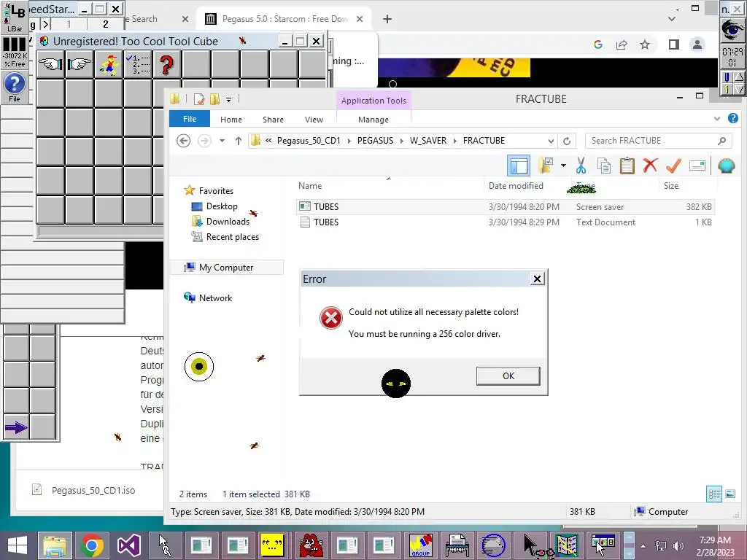Viewport: 747px width, 560px height.
Task: Open the Share ribbon tab
Action: click(x=273, y=120)
